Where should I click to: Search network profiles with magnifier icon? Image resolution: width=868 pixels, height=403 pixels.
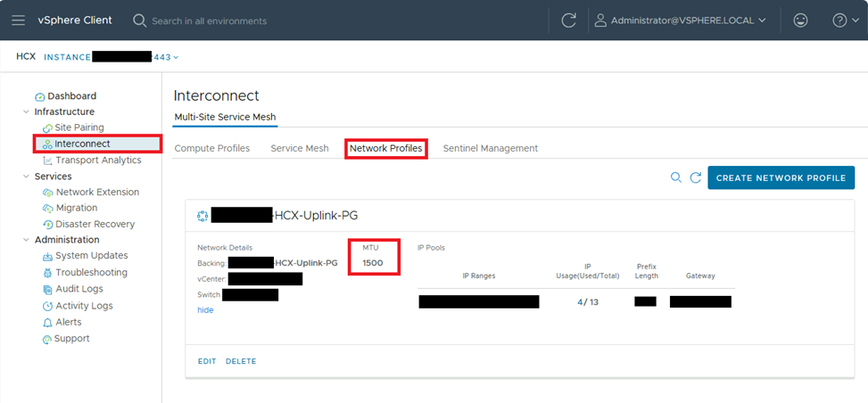[x=676, y=177]
